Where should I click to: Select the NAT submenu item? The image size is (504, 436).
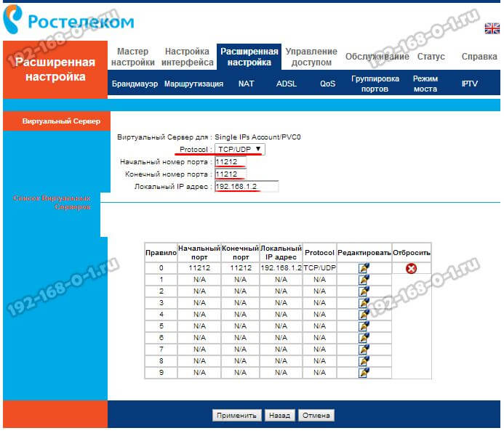pos(246,84)
